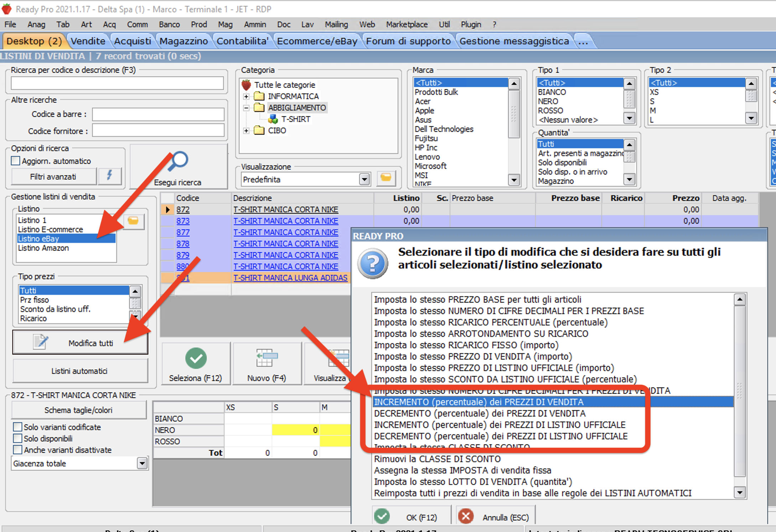This screenshot has height=532, width=776.
Task: Click the Schema taglie/colori button
Action: (x=79, y=410)
